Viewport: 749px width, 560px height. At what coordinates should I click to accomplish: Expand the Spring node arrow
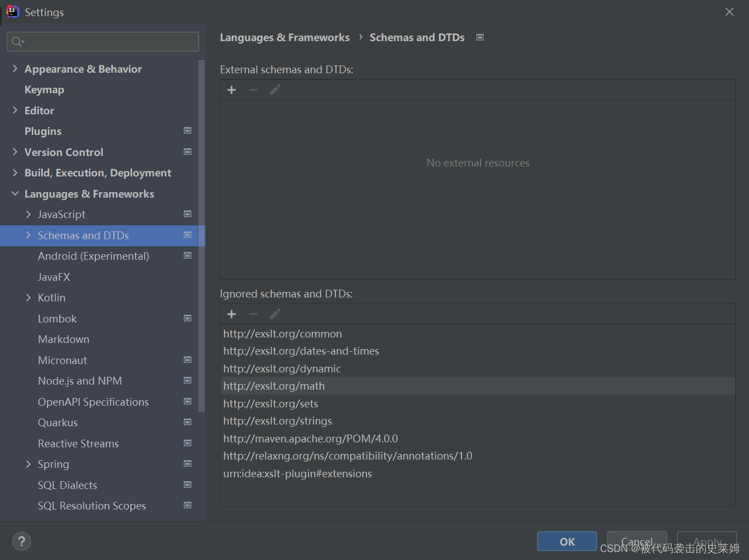[x=28, y=464]
